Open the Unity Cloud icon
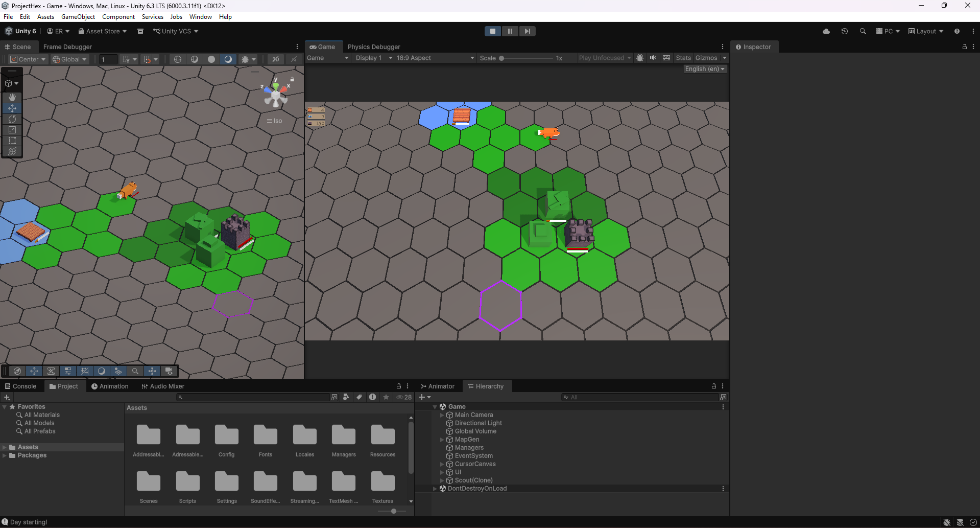This screenshot has width=980, height=528. coord(826,31)
